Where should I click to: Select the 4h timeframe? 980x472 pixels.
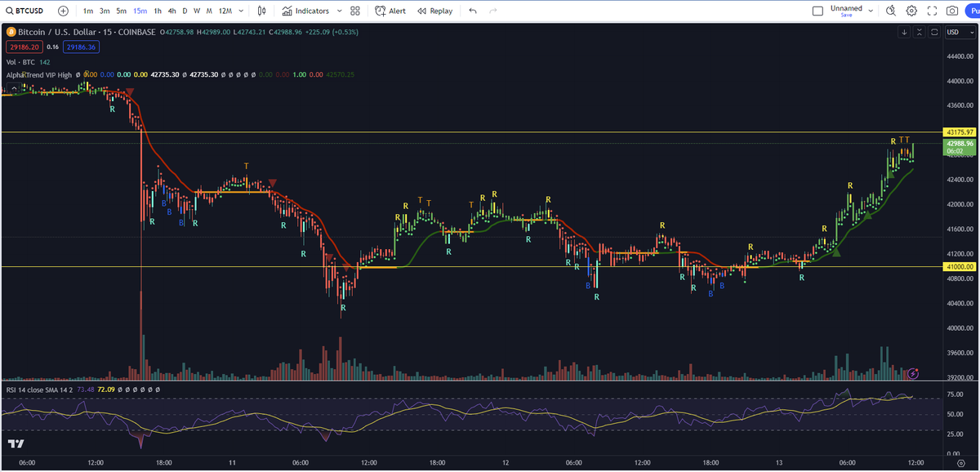pyautogui.click(x=171, y=11)
